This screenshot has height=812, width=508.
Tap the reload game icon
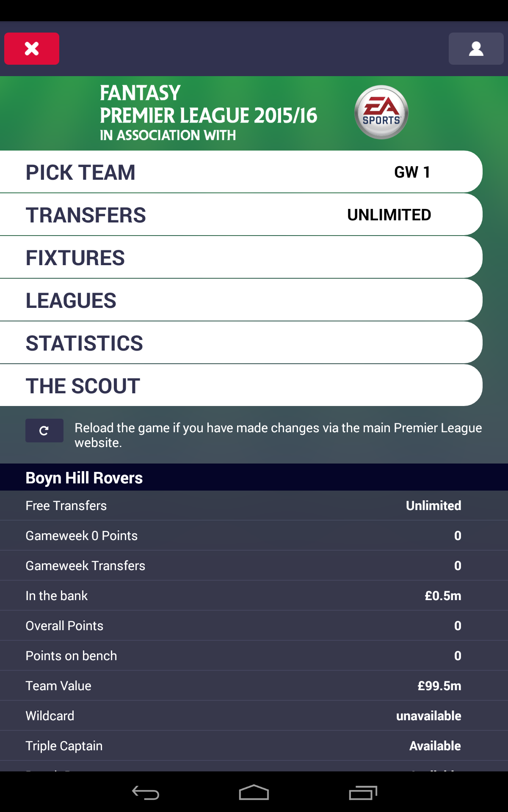(x=44, y=431)
